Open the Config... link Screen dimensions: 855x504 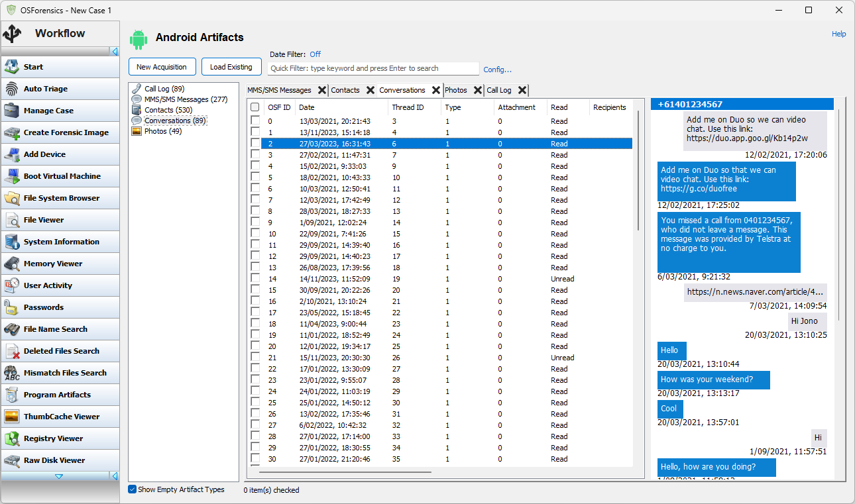[x=497, y=70]
